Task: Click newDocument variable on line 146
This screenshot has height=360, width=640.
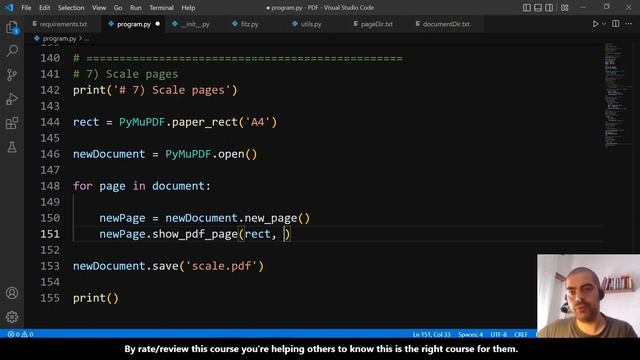Action: click(x=109, y=154)
